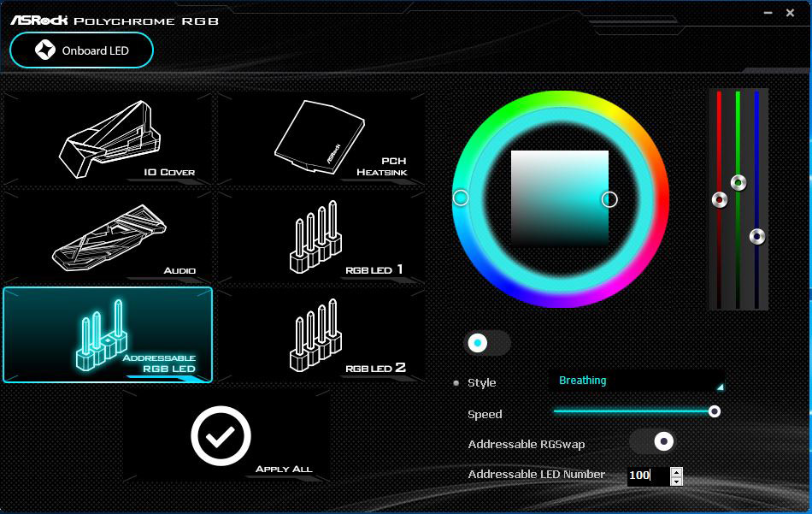
Task: Select the PCH Heatsink LED zone
Action: (321, 139)
